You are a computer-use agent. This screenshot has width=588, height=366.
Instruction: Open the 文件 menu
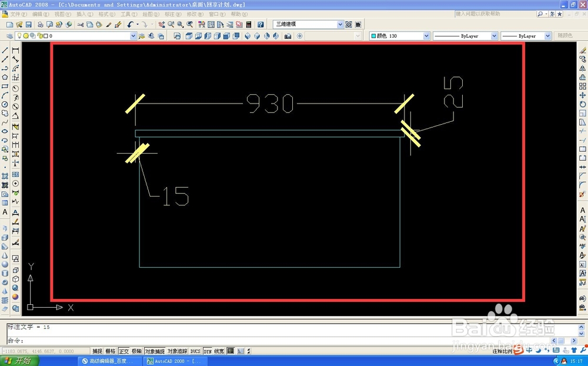point(18,14)
